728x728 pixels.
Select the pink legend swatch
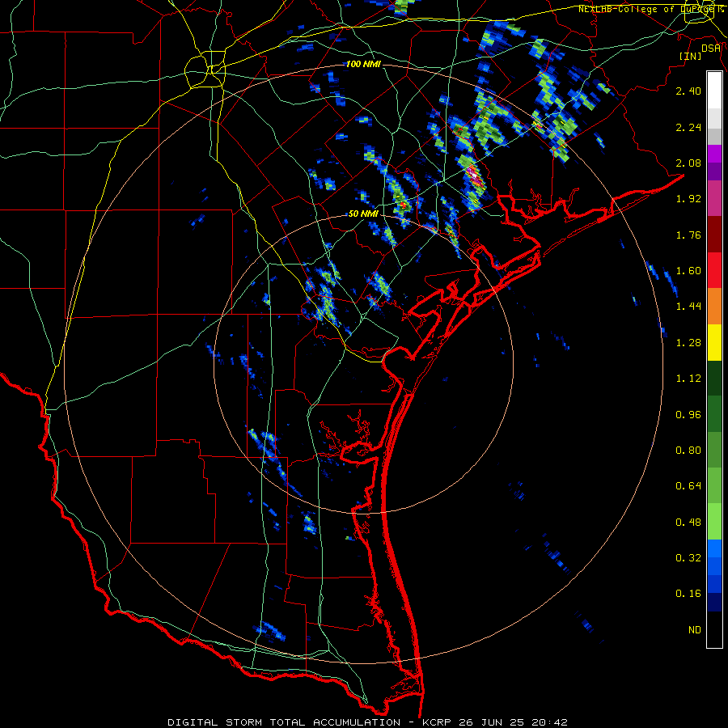[x=714, y=199]
